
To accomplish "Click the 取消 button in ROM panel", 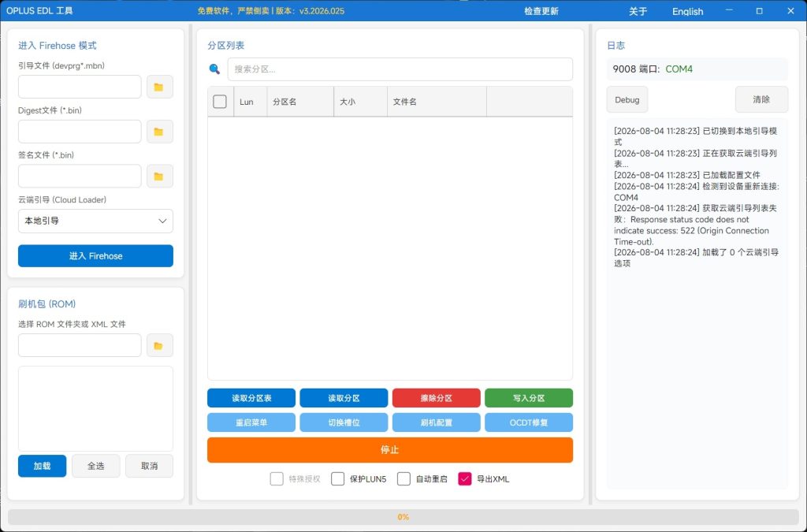I will pos(149,466).
